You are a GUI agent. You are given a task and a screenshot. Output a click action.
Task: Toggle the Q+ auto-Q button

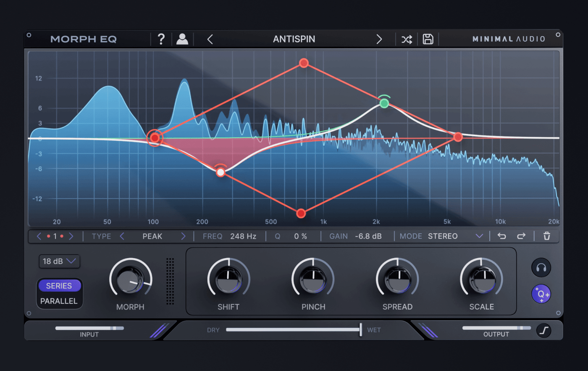pyautogui.click(x=541, y=294)
